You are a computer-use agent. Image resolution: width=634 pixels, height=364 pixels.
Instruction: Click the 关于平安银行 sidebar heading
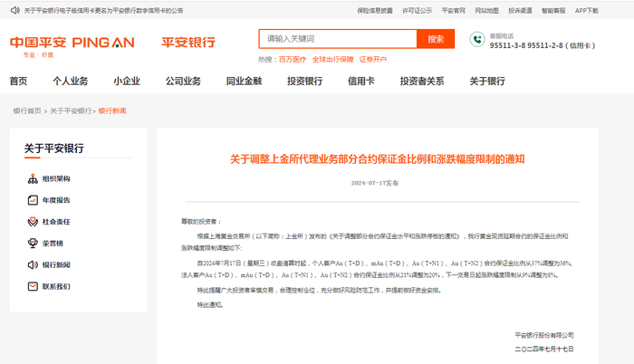(x=53, y=148)
